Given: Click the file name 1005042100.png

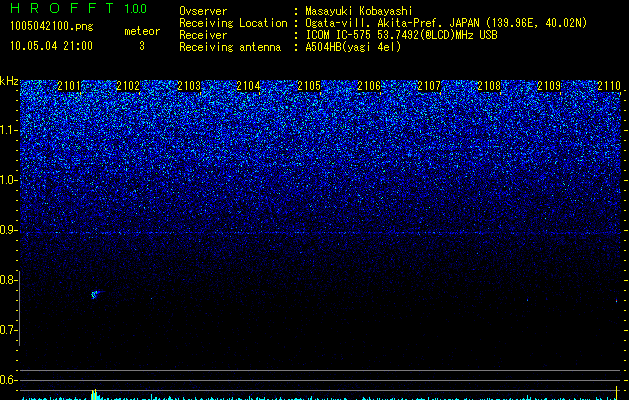Looking at the screenshot, I should coord(52,26).
